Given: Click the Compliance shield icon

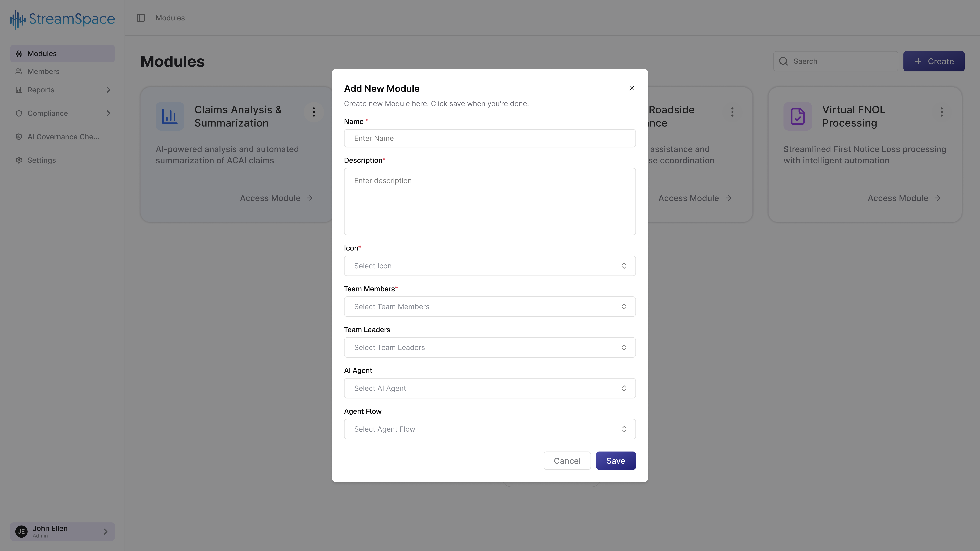Looking at the screenshot, I should point(19,113).
